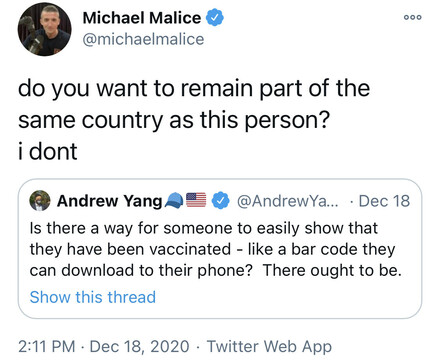This screenshot has height=363, width=440.
Task: Click Andrew Yang's small avatar
Action: pos(40,201)
